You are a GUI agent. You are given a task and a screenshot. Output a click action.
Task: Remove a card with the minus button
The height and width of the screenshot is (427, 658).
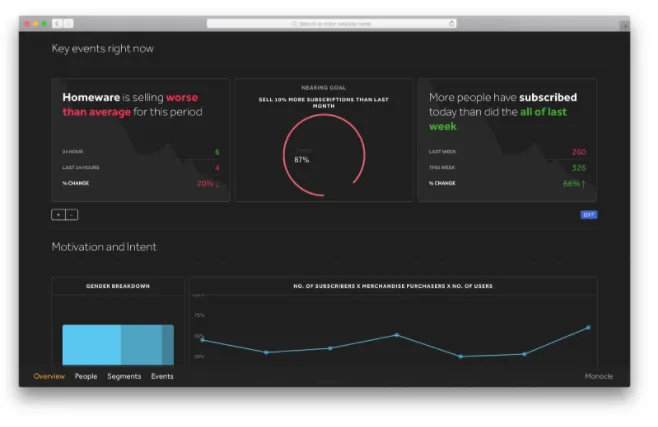click(72, 215)
